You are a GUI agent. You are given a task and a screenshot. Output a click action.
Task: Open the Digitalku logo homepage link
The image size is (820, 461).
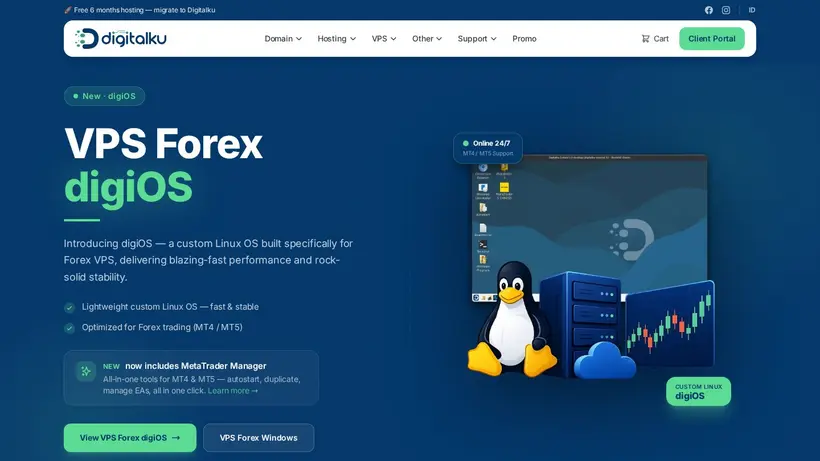point(121,39)
